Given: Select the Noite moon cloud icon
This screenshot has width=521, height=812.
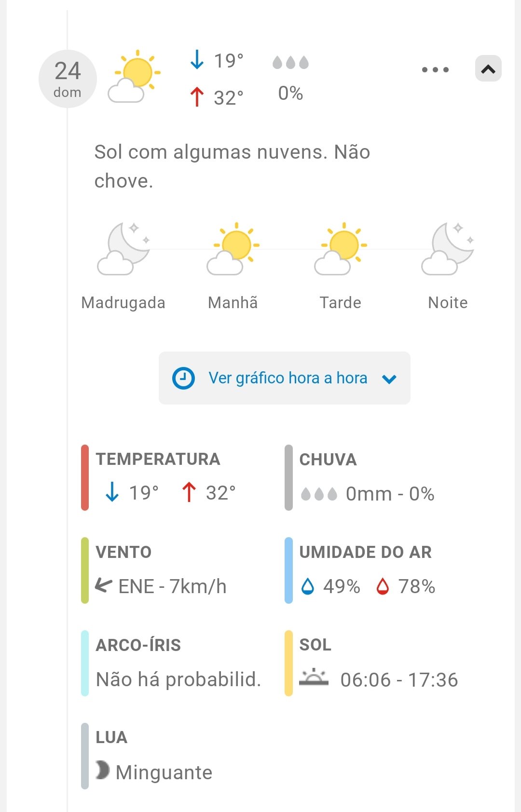Looking at the screenshot, I should coord(448,249).
